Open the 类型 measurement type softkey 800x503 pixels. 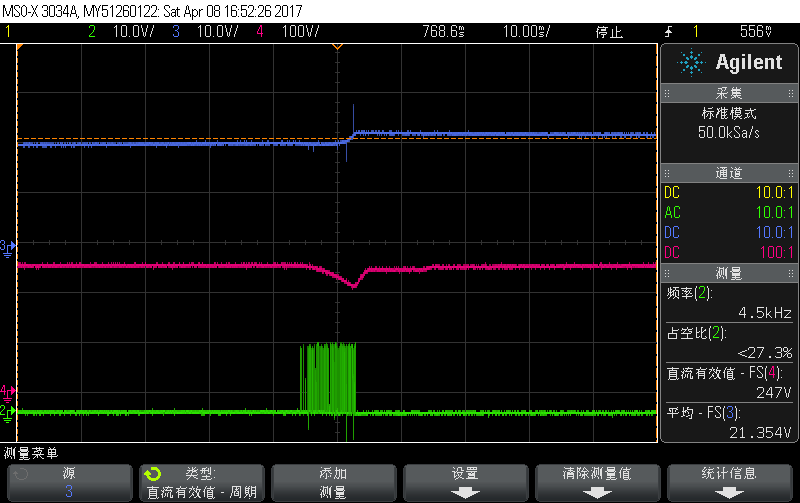202,483
